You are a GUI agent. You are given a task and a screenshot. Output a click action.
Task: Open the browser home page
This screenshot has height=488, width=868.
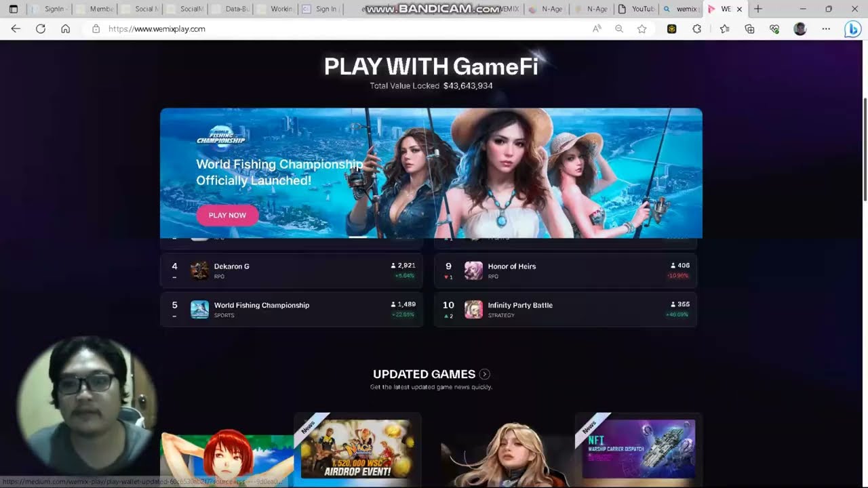[x=65, y=29]
